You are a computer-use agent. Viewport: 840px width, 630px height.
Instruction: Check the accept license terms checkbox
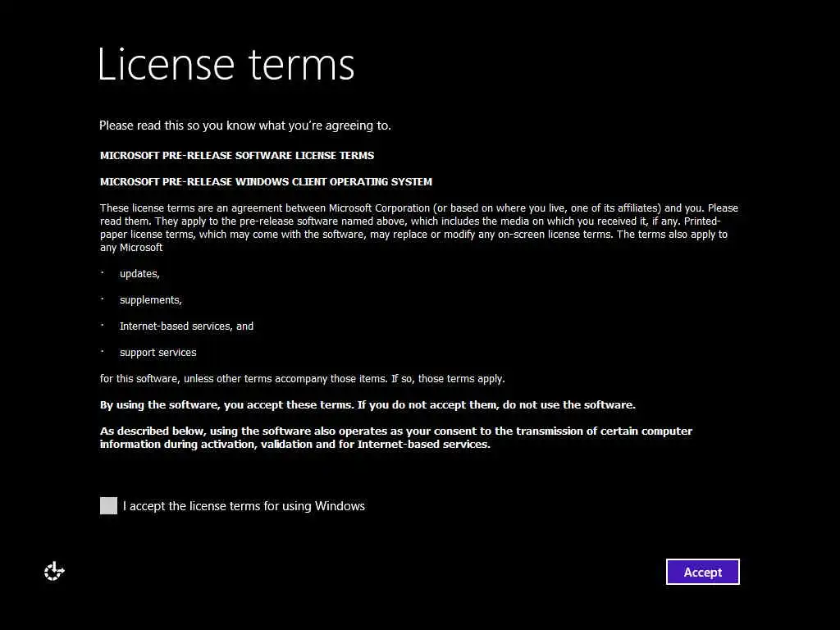click(109, 505)
